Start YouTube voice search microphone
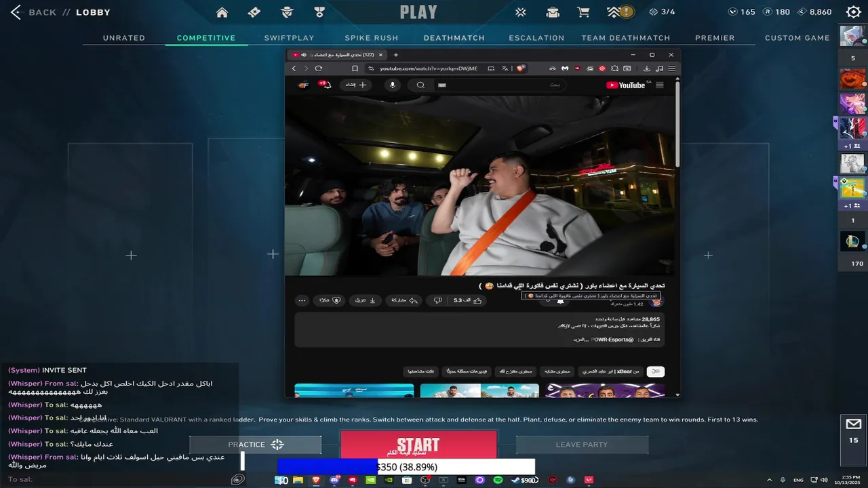This screenshot has height=488, width=868. [392, 85]
